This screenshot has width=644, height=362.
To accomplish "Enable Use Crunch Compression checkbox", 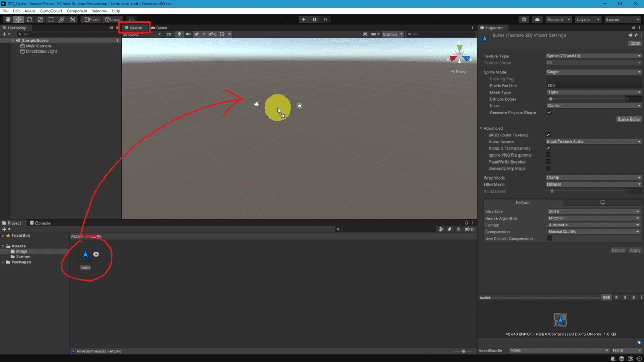I will click(x=550, y=239).
